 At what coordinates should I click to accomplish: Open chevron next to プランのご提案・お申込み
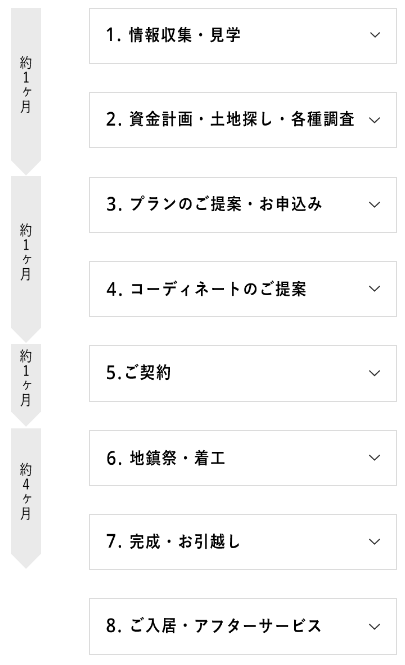click(x=374, y=204)
